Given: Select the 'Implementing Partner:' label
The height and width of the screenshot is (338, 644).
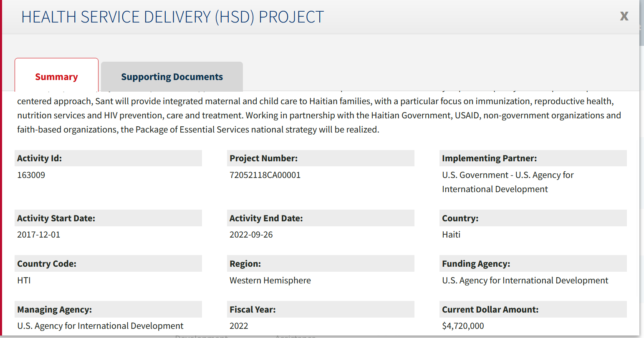Looking at the screenshot, I should tap(489, 158).
